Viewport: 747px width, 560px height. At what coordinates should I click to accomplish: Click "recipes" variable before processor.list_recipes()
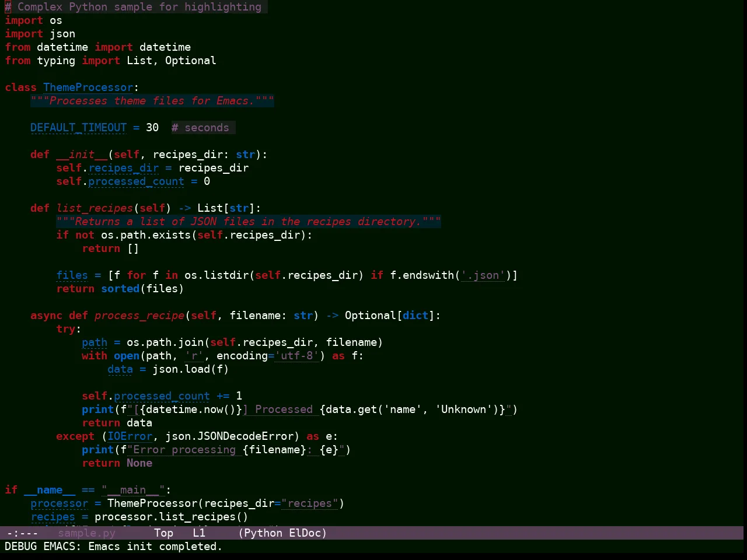point(53,517)
